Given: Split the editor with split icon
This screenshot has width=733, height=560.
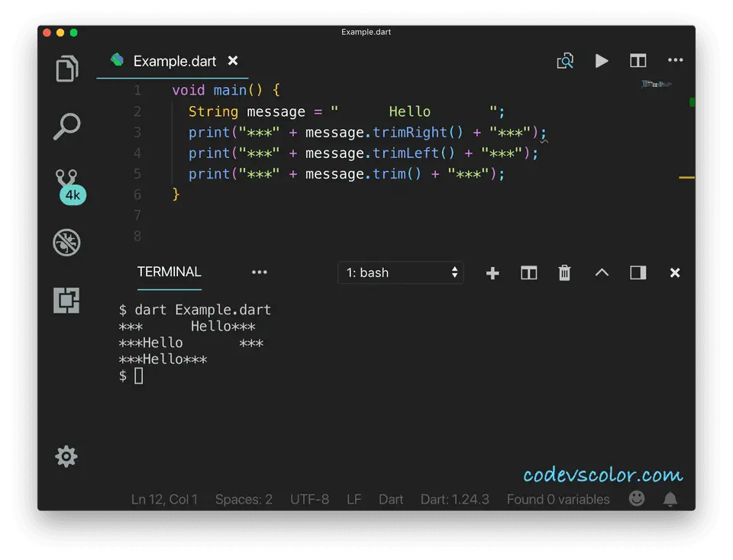Looking at the screenshot, I should pos(638,61).
